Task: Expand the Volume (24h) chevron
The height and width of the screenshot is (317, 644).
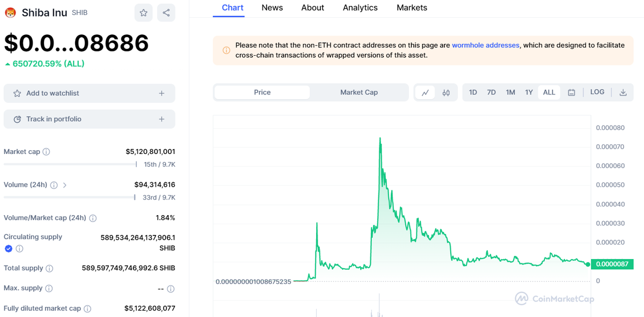Action: (x=65, y=185)
